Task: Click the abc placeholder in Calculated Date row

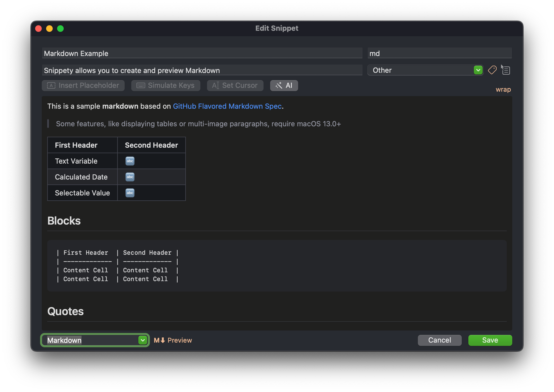Action: point(130,177)
